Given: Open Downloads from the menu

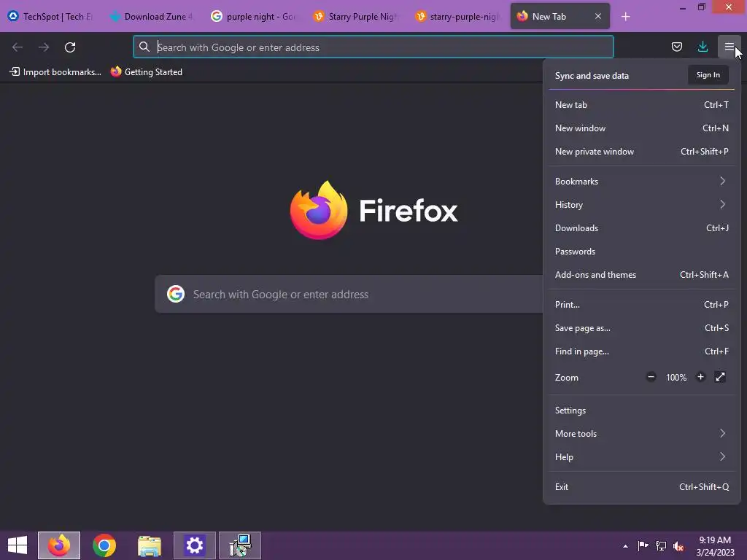Looking at the screenshot, I should (x=642, y=228).
